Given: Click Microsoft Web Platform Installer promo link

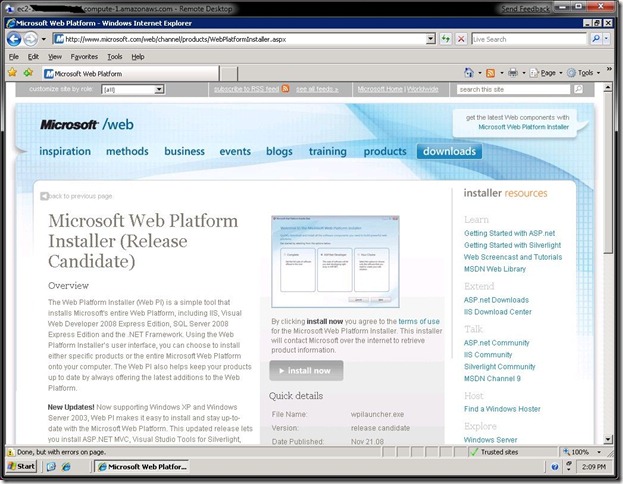Looking at the screenshot, I should point(523,127).
